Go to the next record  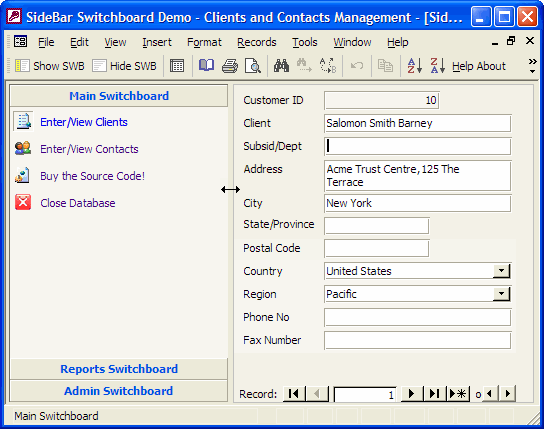tap(411, 394)
